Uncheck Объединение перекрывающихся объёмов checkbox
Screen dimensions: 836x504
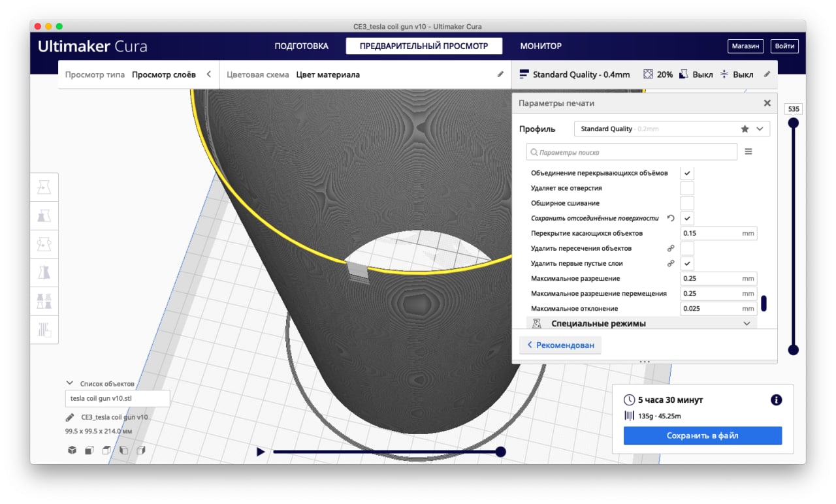pyautogui.click(x=687, y=173)
